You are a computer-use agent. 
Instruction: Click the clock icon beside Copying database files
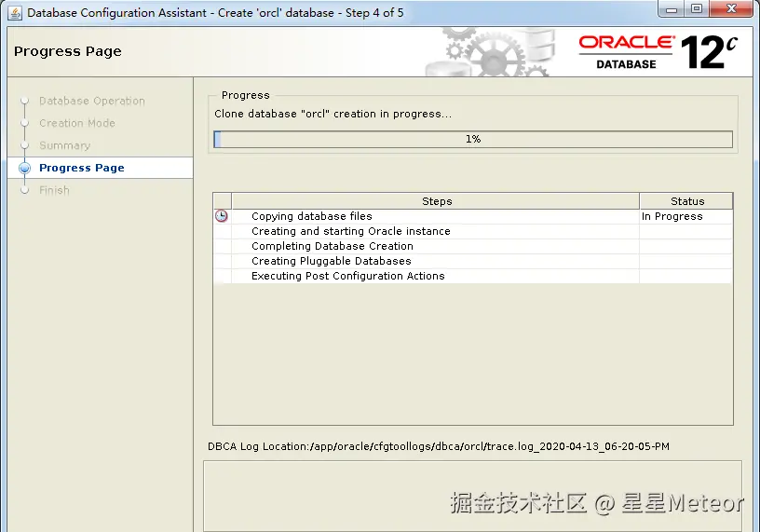point(222,216)
